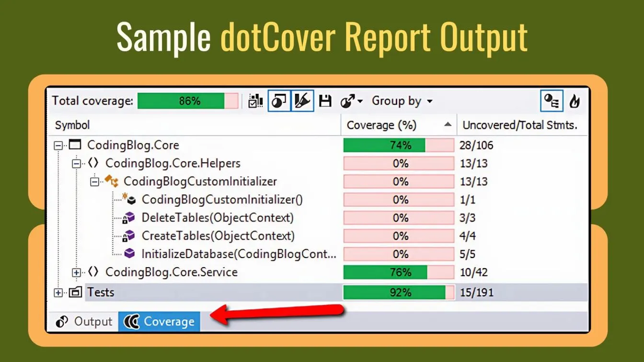
Task: Click the CodingBlog.Core.Helpers namespace icon
Action: (93, 163)
